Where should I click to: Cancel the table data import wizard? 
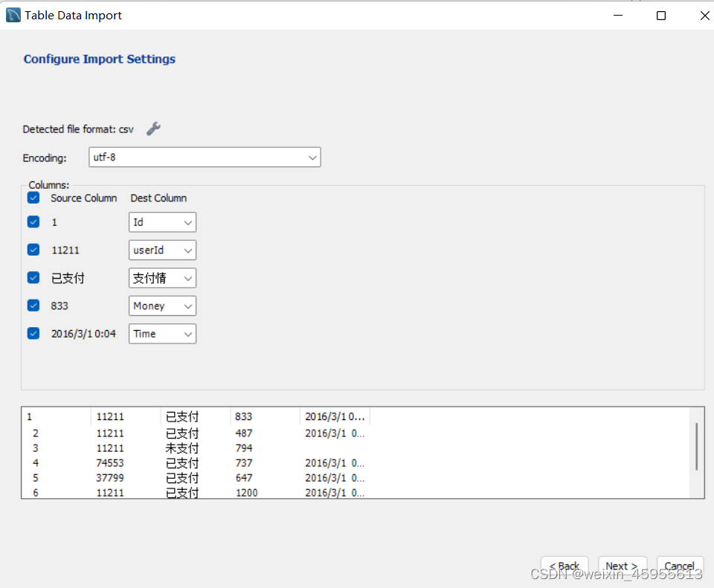[x=679, y=566]
